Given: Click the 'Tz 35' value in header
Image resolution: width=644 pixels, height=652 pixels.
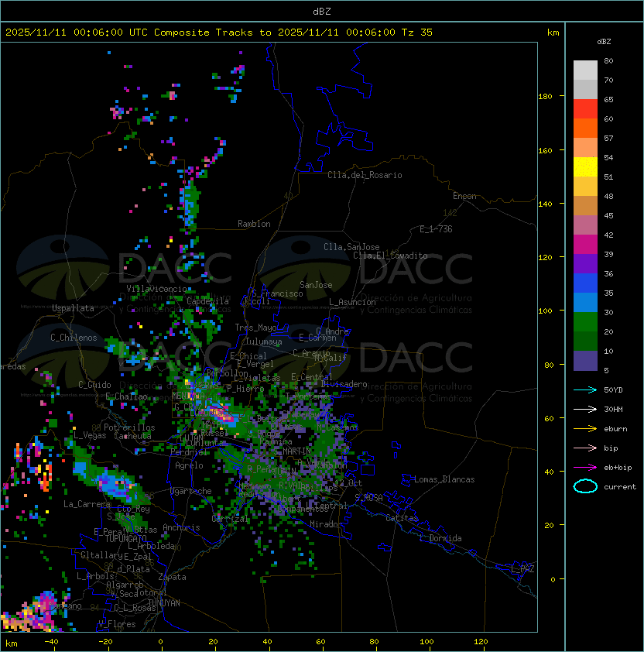Looking at the screenshot, I should [417, 33].
